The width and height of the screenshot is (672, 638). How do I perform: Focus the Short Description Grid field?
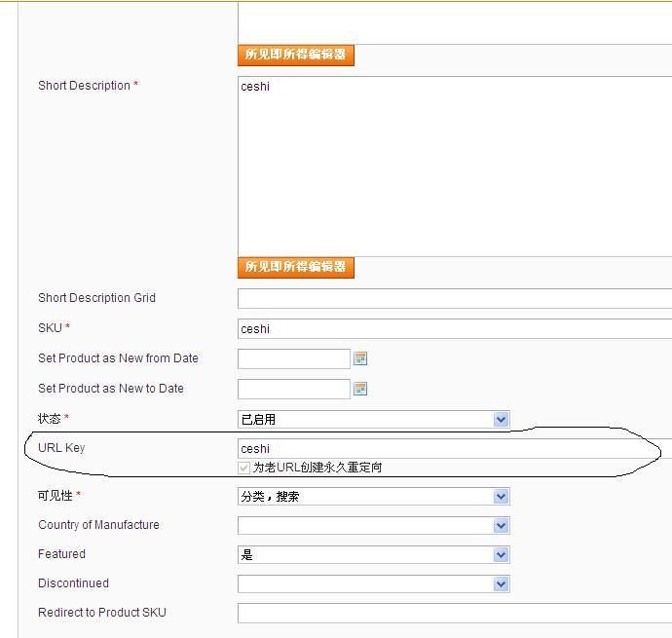(x=454, y=299)
